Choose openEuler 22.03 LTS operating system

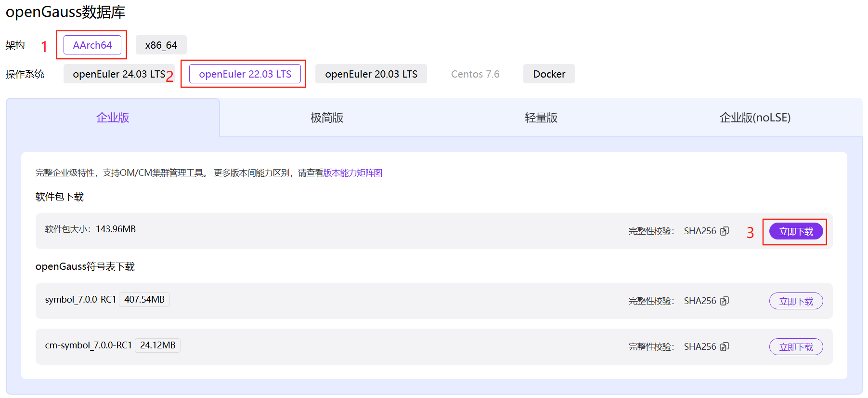(245, 74)
